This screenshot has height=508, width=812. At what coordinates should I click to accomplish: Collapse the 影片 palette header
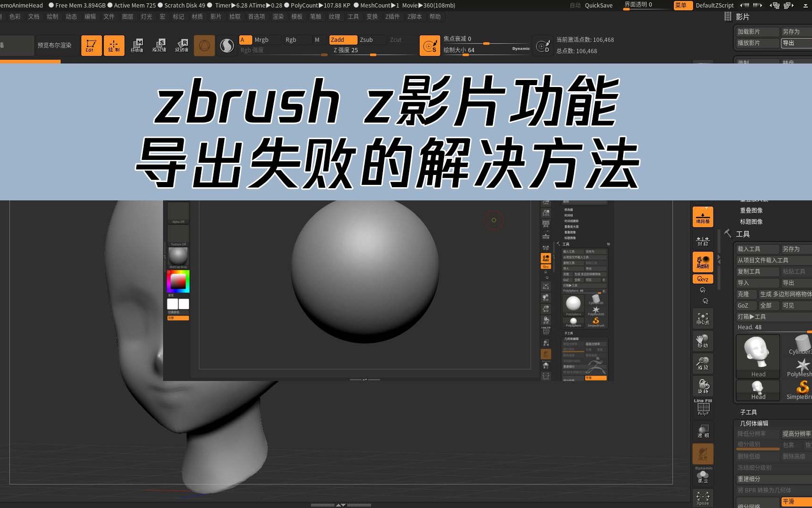click(742, 16)
